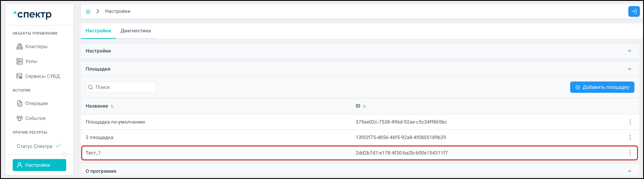
Task: Sort table by ID column
Action: [364, 106]
